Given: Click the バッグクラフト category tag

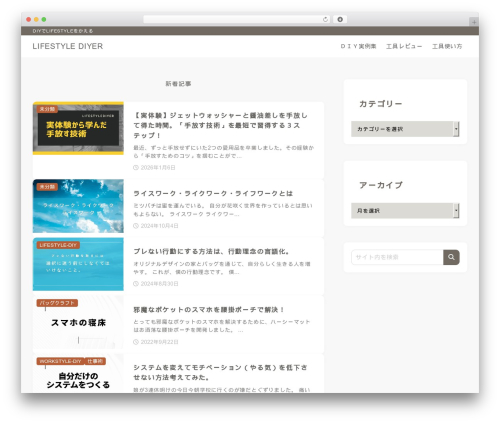Looking at the screenshot, I should [x=57, y=303].
